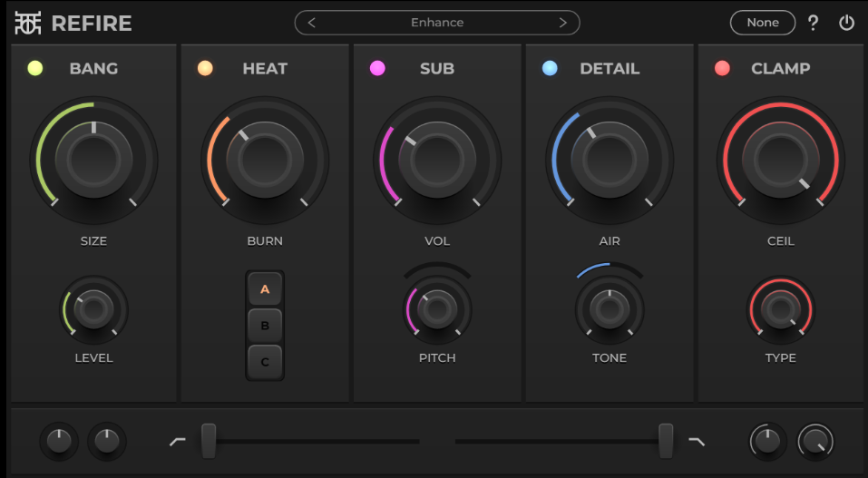The image size is (868, 478).
Task: Click the LEVEL label
Action: point(93,357)
